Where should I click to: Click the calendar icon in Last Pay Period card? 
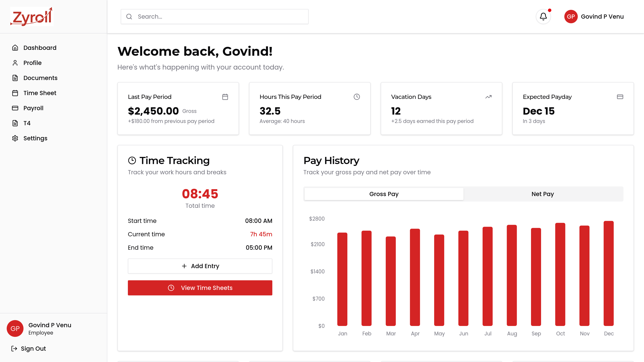[225, 97]
